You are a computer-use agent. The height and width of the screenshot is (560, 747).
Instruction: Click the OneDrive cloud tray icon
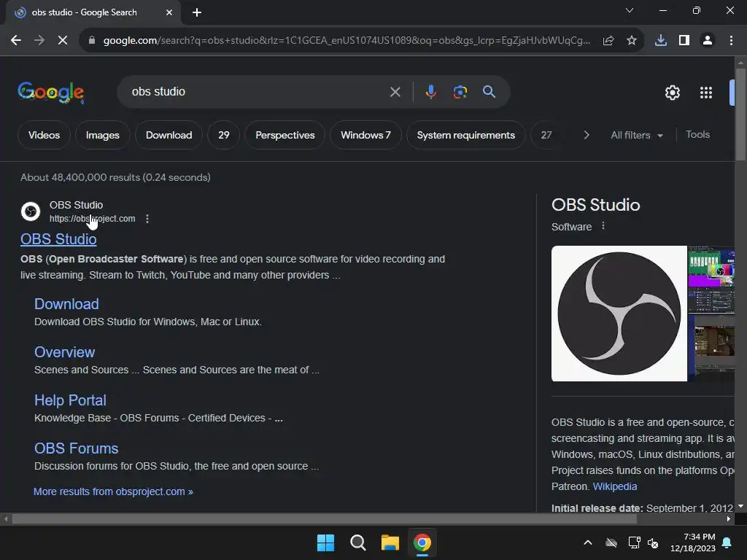pos(611,542)
